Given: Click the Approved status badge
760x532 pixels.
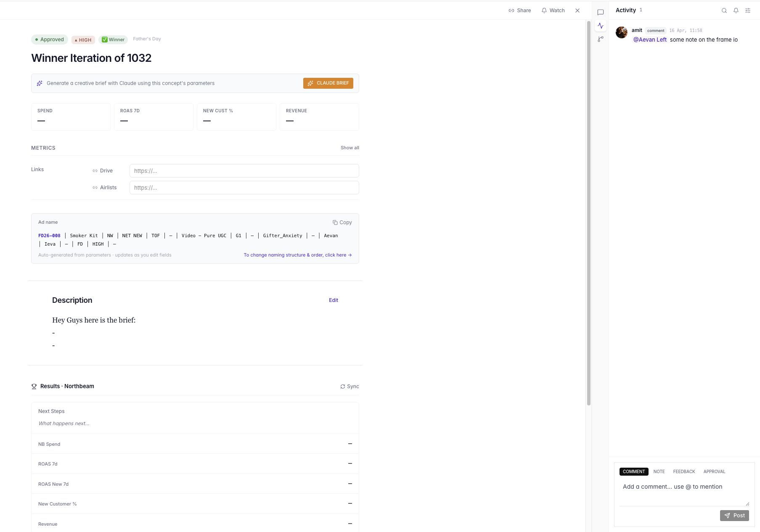Looking at the screenshot, I should coord(50,40).
